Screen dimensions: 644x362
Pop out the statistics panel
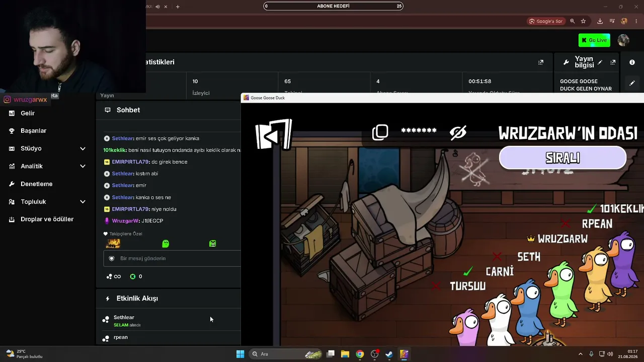[541, 62]
